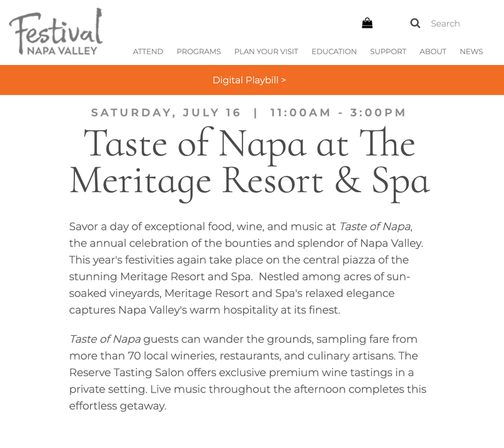Image resolution: width=504 pixels, height=448 pixels.
Task: Click the italic Taste of Napa text in first paragraph
Action: (x=375, y=227)
